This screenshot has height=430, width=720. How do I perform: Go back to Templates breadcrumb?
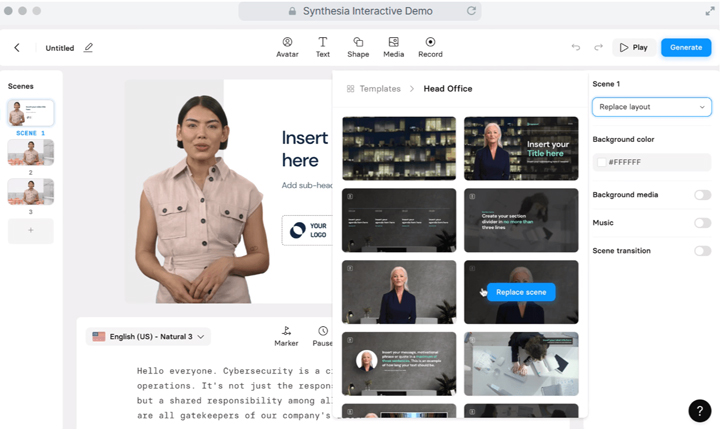(380, 89)
